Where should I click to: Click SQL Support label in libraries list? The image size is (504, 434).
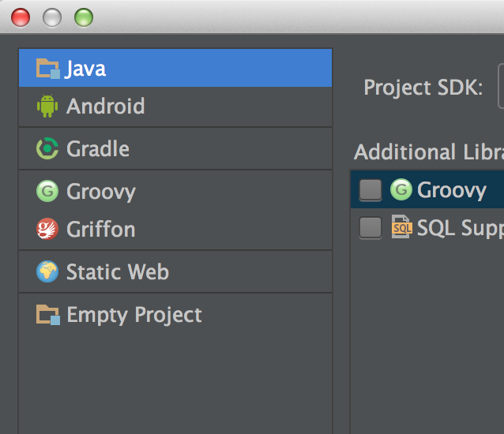click(461, 228)
